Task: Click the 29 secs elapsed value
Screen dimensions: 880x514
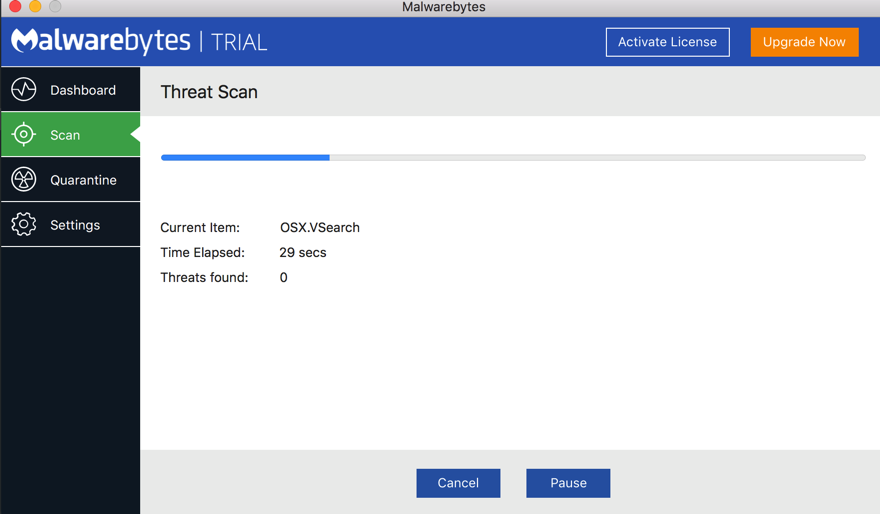Action: click(x=303, y=253)
